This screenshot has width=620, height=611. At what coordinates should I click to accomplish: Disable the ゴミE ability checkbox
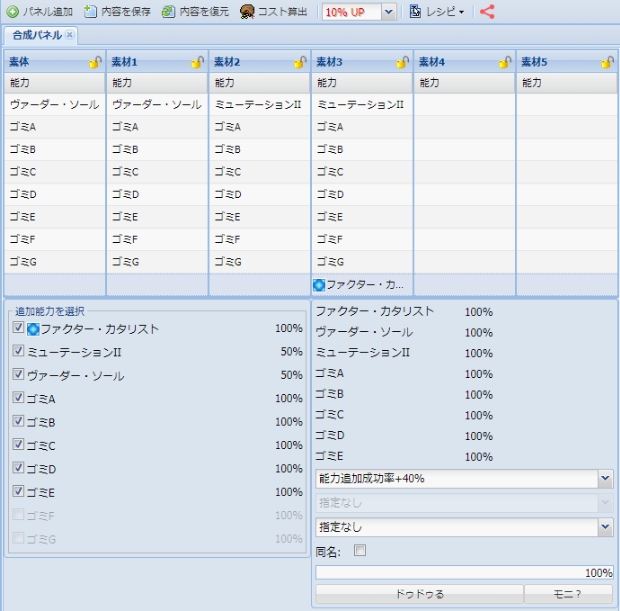pyautogui.click(x=18, y=492)
